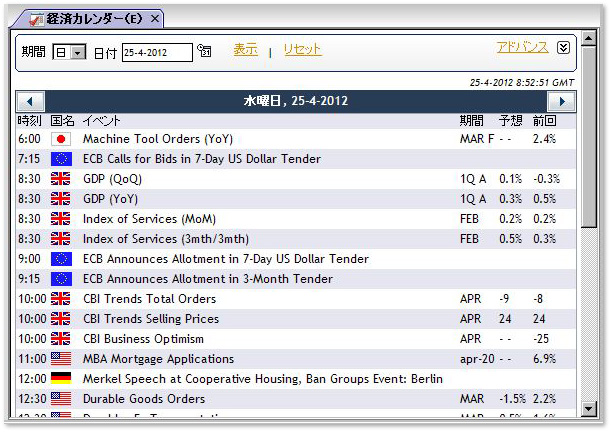The height and width of the screenshot is (432, 611).
Task: Click the scrollbar down arrow
Action: [x=588, y=409]
